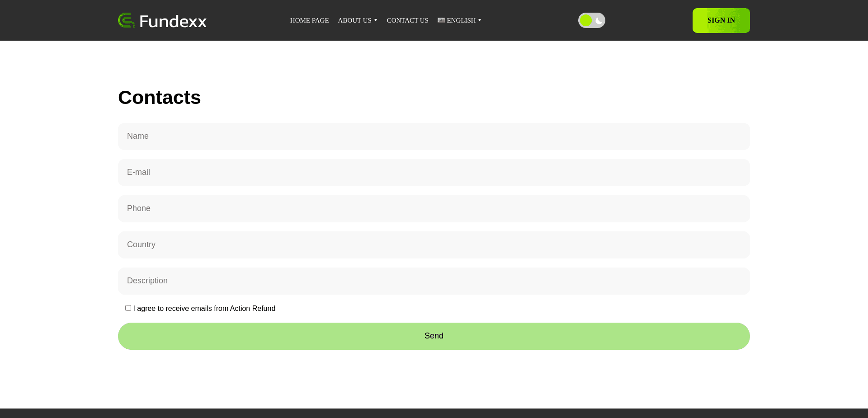Expand the About Us dropdown menu
Viewport: 868px width, 418px height.
357,20
